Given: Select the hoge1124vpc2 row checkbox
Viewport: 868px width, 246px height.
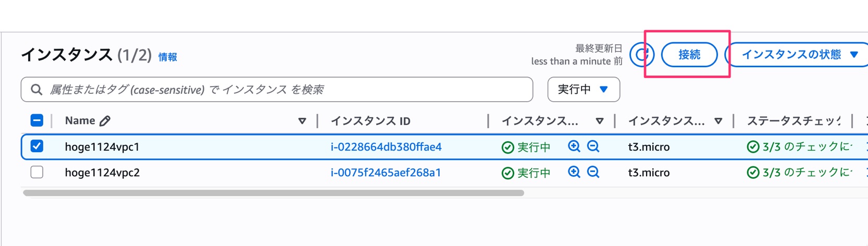Looking at the screenshot, I should 37,172.
